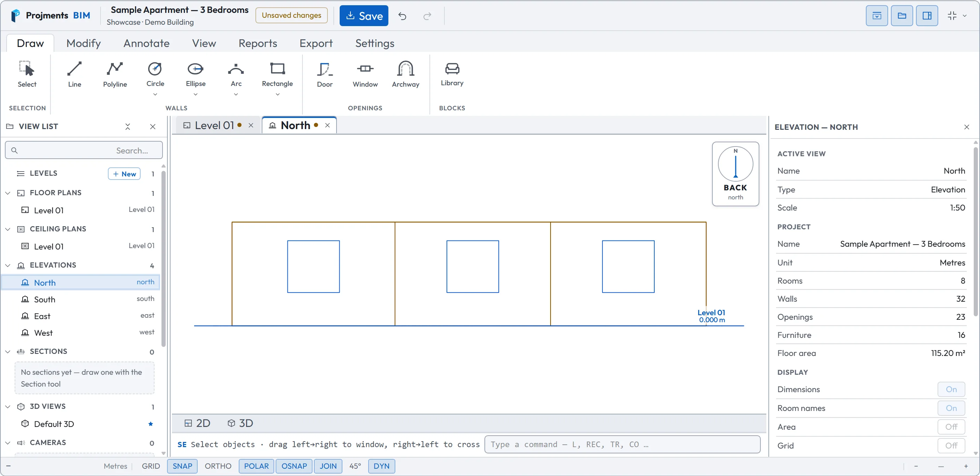Turn off Dimensions display

click(x=951, y=389)
